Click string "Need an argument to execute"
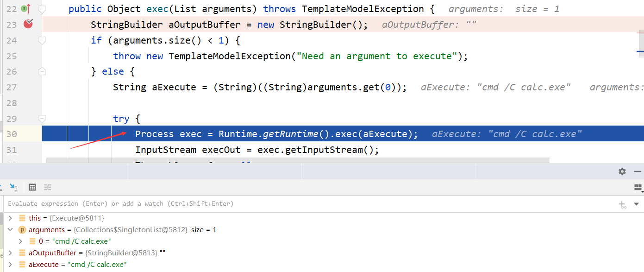Screen dimensions: 644x272 pos(376,56)
